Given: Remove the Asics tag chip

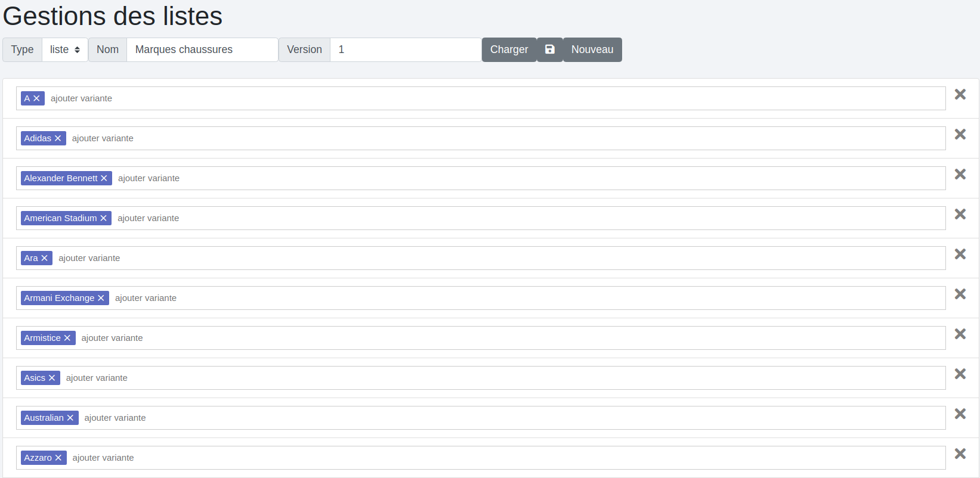Looking at the screenshot, I should pyautogui.click(x=52, y=378).
